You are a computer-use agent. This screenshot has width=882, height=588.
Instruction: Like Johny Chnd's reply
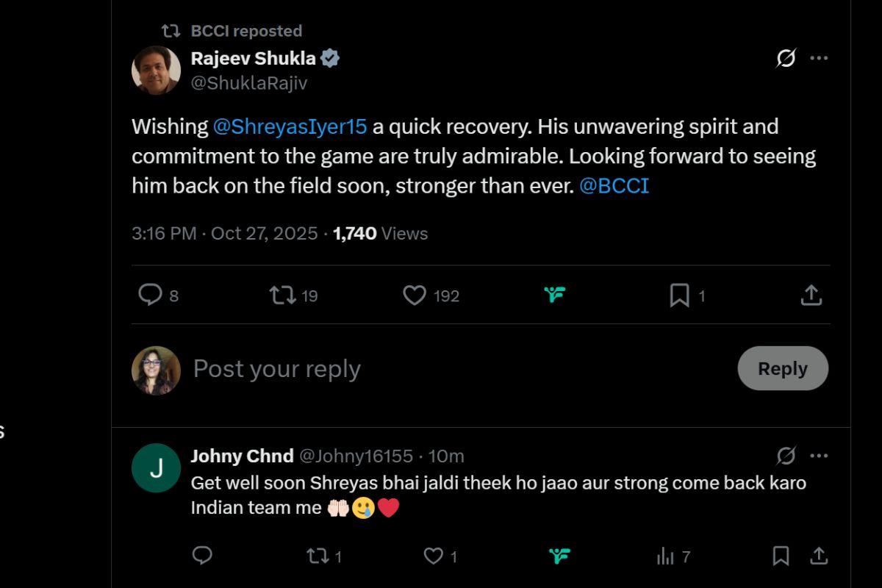click(433, 556)
